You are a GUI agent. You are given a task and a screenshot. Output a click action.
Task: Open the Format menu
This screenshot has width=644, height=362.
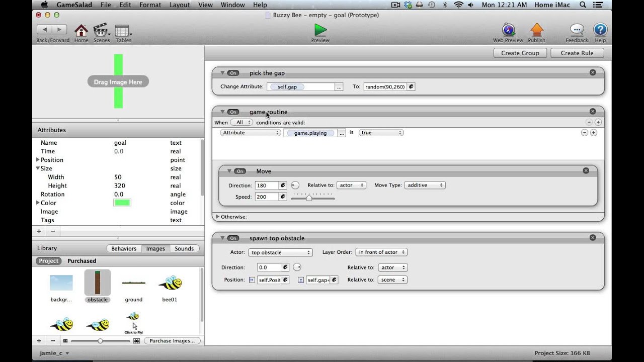[150, 5]
